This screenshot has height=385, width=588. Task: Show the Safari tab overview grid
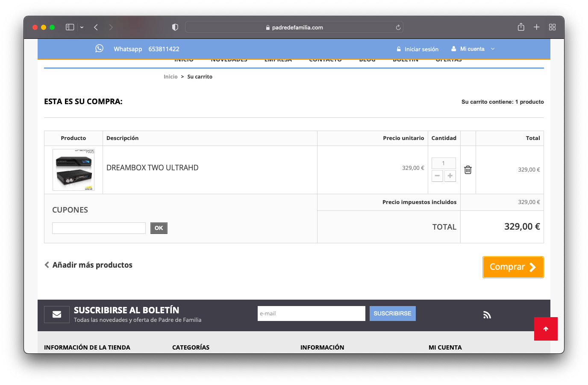tap(552, 27)
